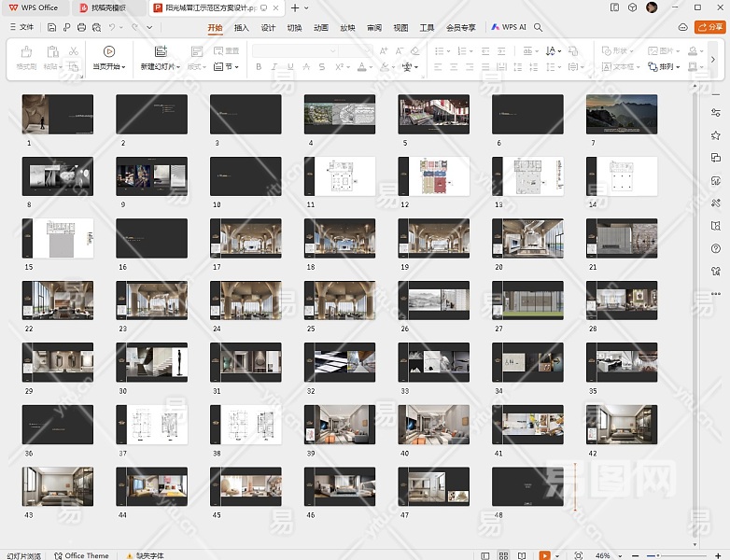The width and height of the screenshot is (730, 560).
Task: Open the settings sliders icon in right sidebar
Action: (715, 113)
